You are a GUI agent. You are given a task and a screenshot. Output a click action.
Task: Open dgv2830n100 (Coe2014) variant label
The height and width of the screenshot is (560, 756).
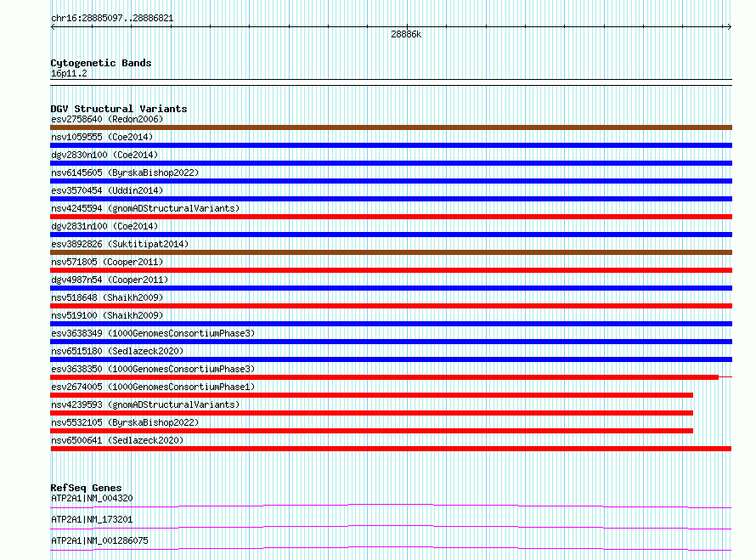click(104, 155)
